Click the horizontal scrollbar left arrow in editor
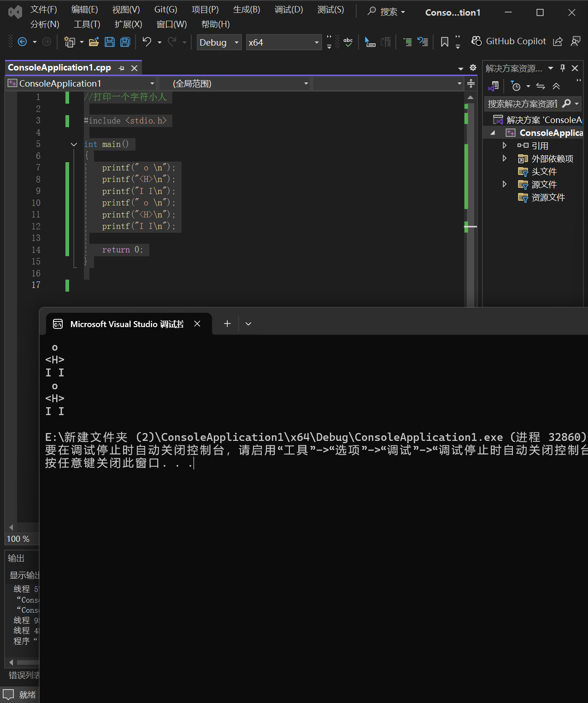Screen dimensions: 588x703 tap(11, 527)
